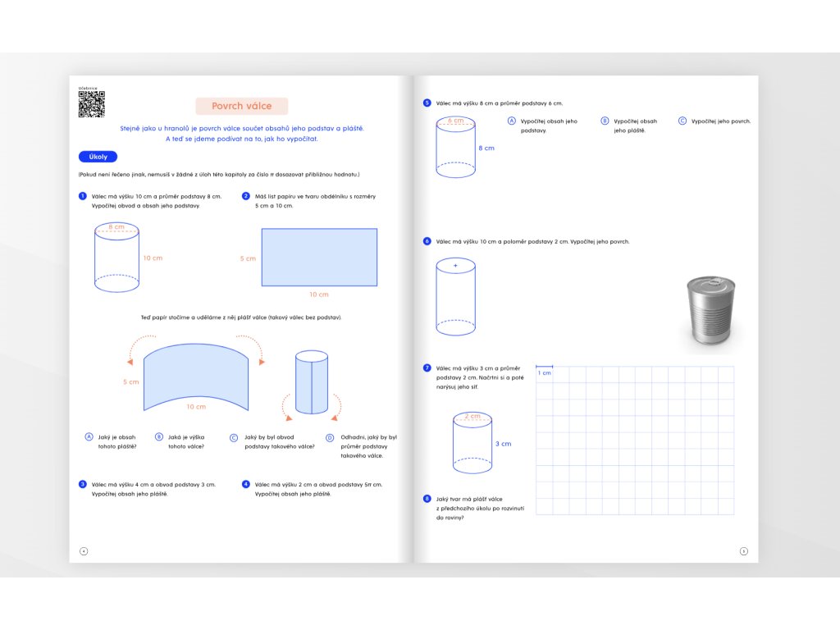The width and height of the screenshot is (840, 630).
Task: Select circle C beside "Vypočítej jeho povrch"
Action: 682,121
